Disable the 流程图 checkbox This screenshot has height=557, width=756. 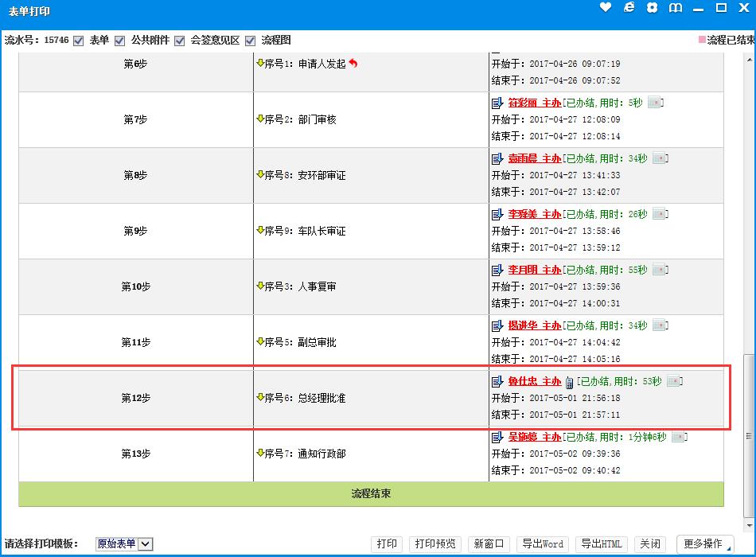(x=250, y=41)
